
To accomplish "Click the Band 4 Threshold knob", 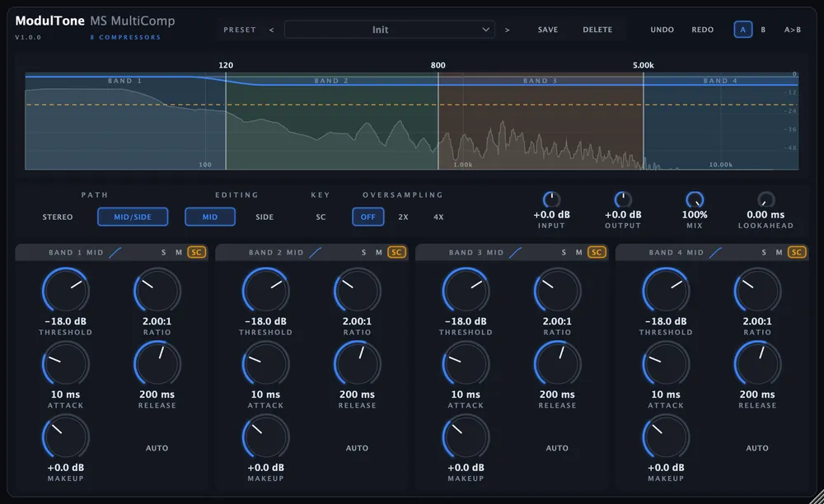I will coord(666,291).
